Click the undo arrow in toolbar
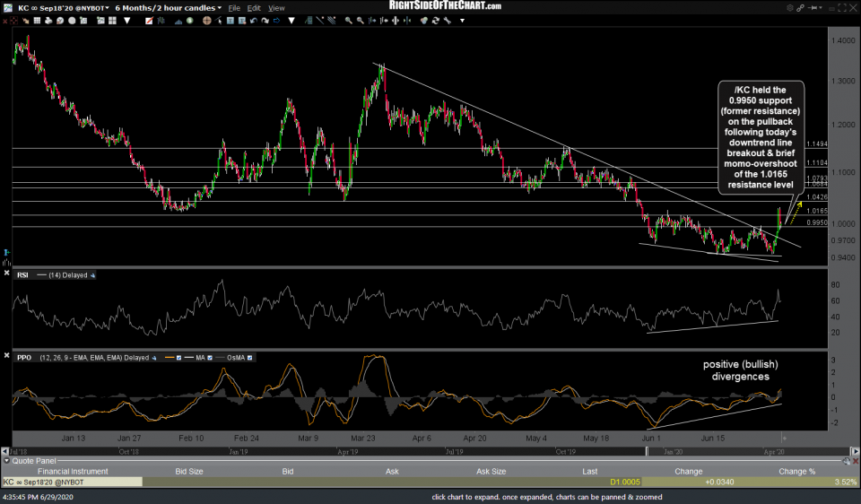This screenshot has height=504, width=861. coord(254,21)
